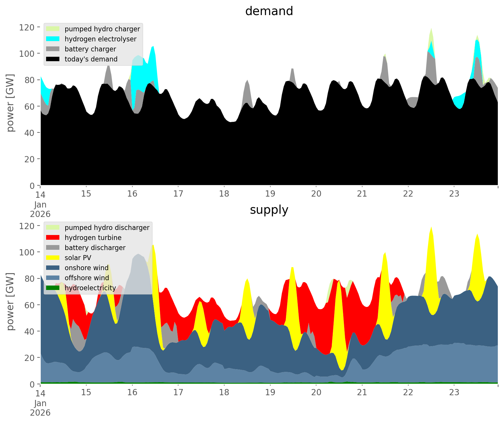
Task: Click the 100 tick on demand y-axis
Action: click(27, 54)
